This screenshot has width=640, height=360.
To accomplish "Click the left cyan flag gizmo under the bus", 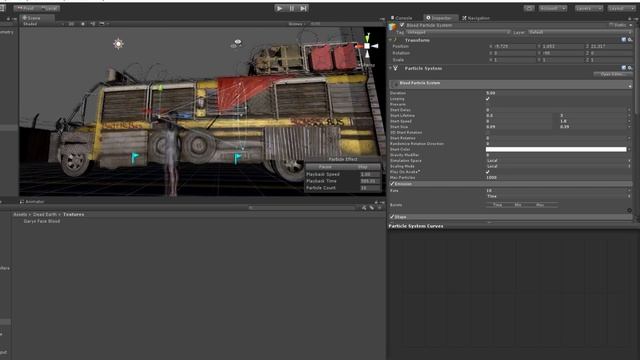I will 135,158.
